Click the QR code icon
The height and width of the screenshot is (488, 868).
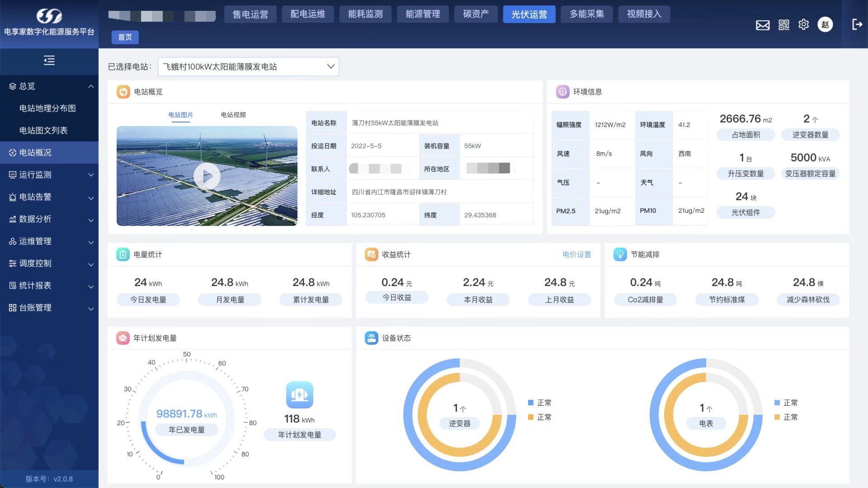tap(783, 25)
